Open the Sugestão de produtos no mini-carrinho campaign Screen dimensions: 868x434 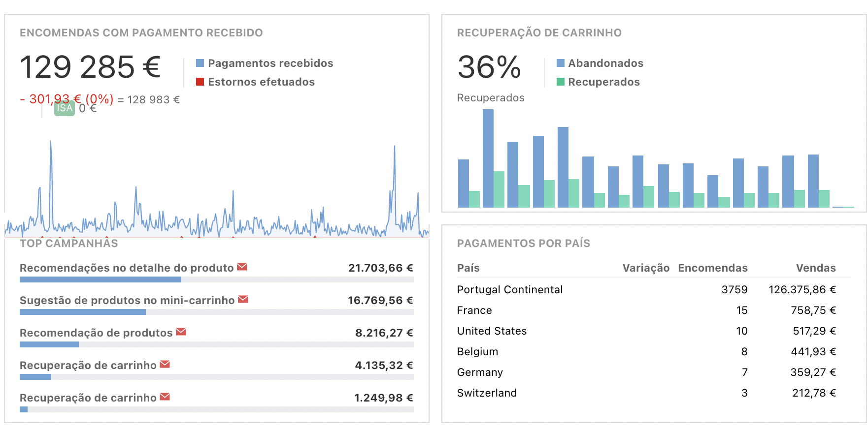[127, 300]
